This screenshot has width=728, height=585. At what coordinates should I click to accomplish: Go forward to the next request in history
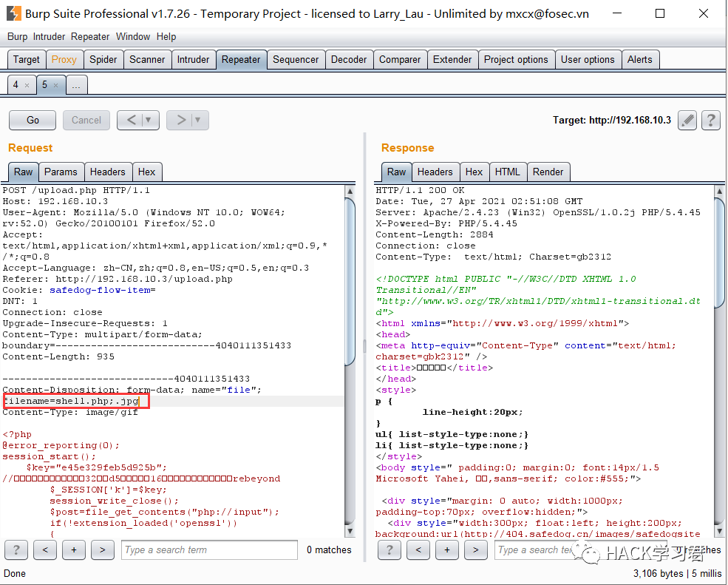[x=181, y=121]
